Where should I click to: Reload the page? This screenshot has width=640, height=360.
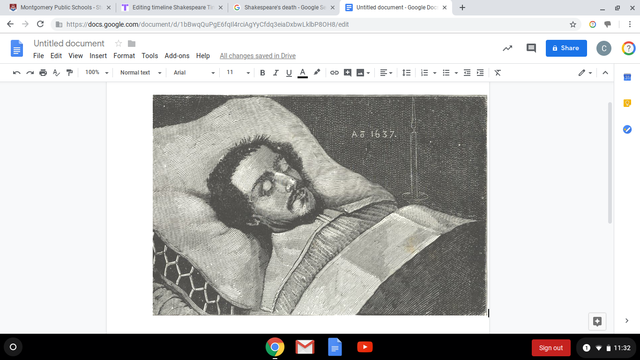40,24
